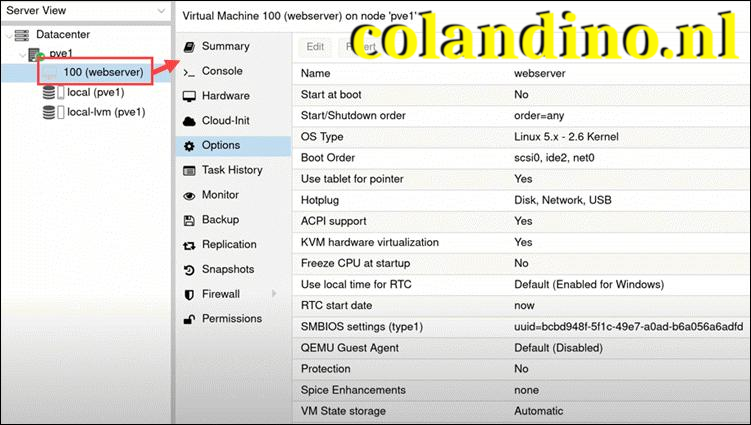
Task: Click the Cloud-Init cloud icon
Action: pos(189,121)
